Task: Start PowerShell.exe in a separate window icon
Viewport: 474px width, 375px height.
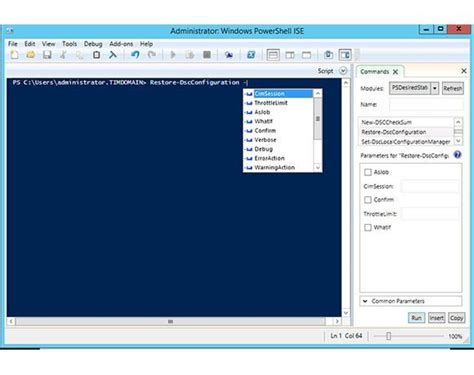Action: pyautogui.click(x=251, y=55)
